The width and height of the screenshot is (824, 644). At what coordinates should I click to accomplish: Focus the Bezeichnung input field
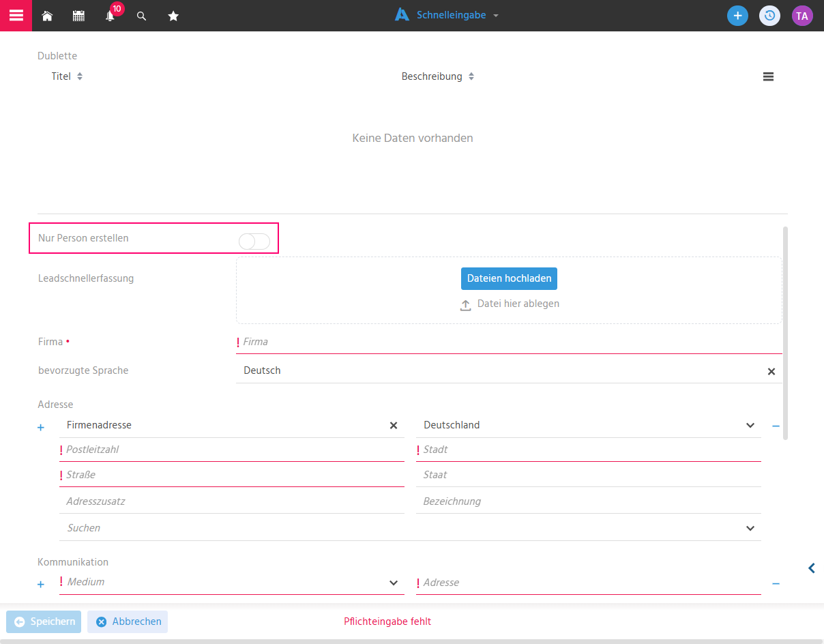point(588,501)
